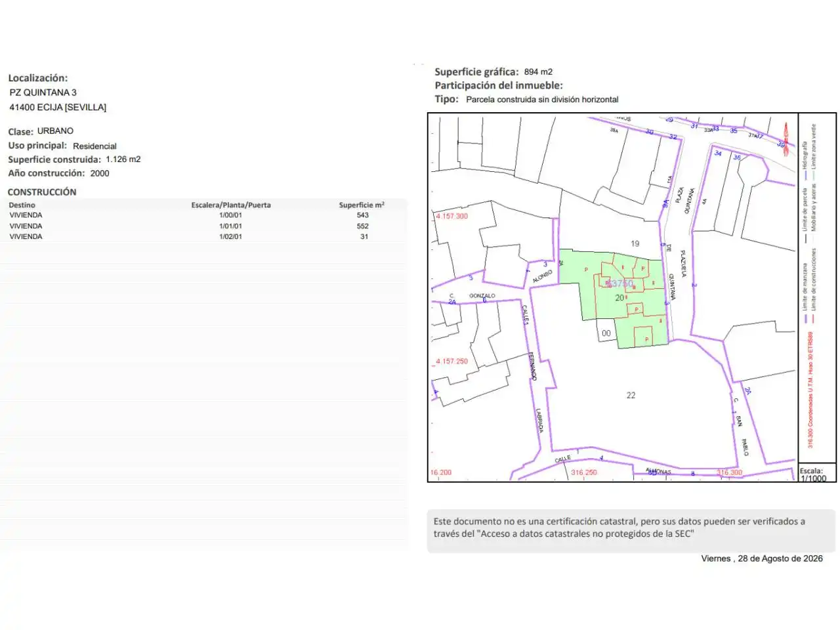Click the '1/00/01' table cell
The image size is (840, 630).
[x=230, y=215]
